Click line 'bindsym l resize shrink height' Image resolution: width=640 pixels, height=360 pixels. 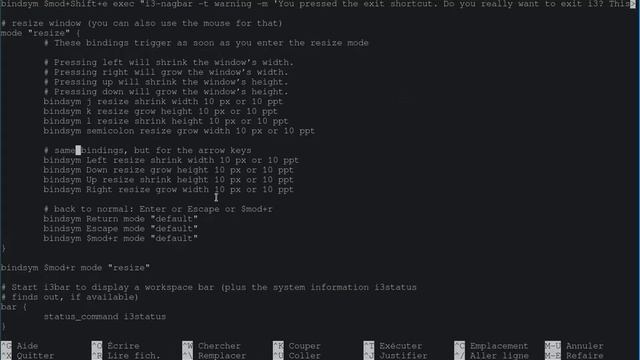coord(166,121)
